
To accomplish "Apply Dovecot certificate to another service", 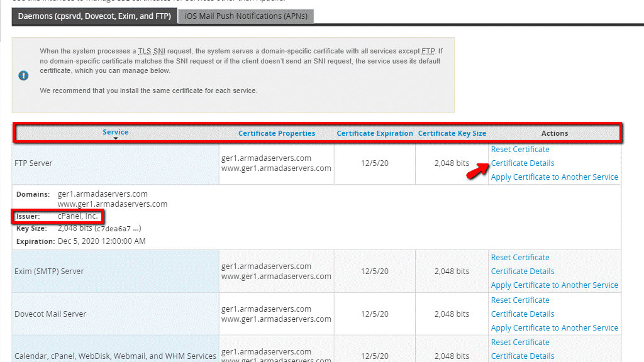I will [x=554, y=327].
